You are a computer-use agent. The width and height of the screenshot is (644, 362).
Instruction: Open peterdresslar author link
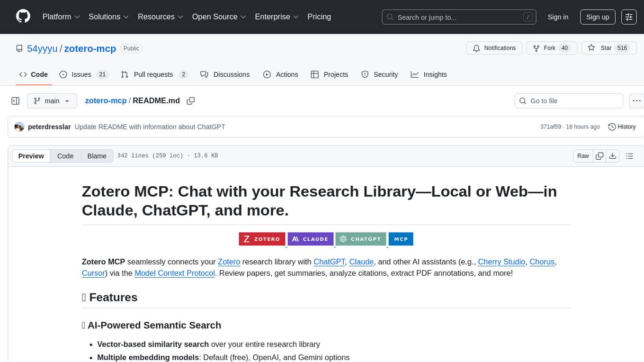[x=49, y=127]
